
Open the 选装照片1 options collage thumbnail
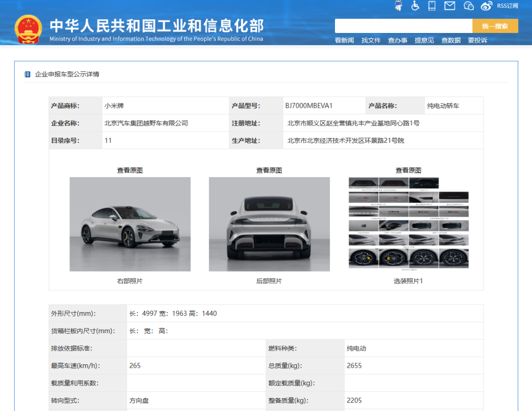[x=408, y=224]
